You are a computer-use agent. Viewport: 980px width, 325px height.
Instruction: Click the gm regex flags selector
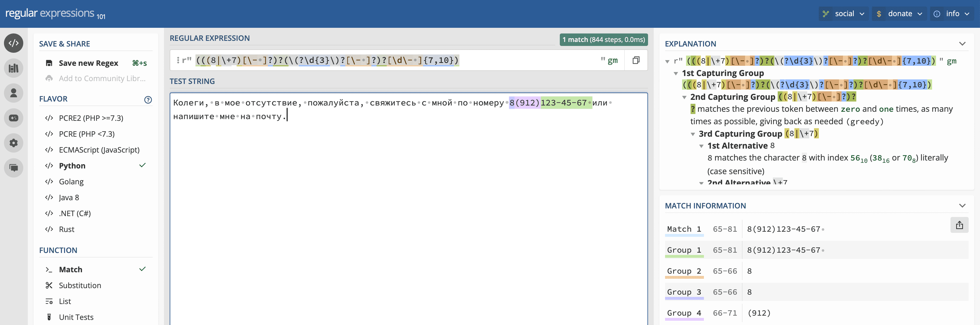coord(612,60)
